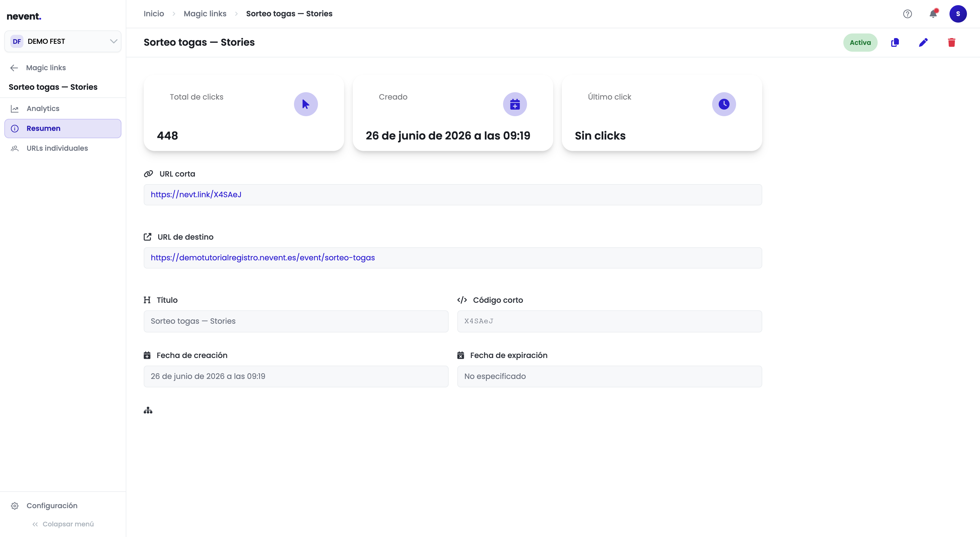The image size is (980, 537).
Task: Click the Código corto field X4SAeJ
Action: [610, 321]
